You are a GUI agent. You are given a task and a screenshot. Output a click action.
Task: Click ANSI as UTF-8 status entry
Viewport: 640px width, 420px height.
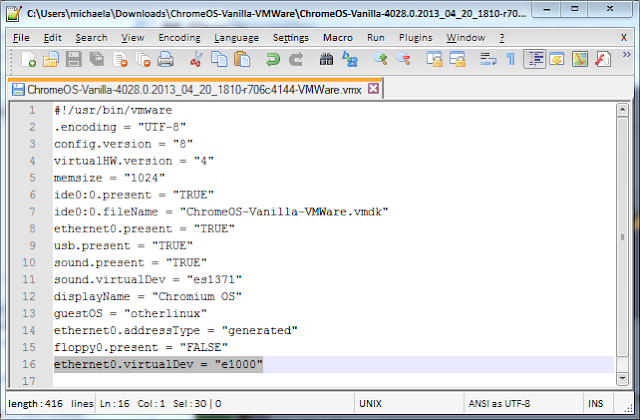pos(499,404)
